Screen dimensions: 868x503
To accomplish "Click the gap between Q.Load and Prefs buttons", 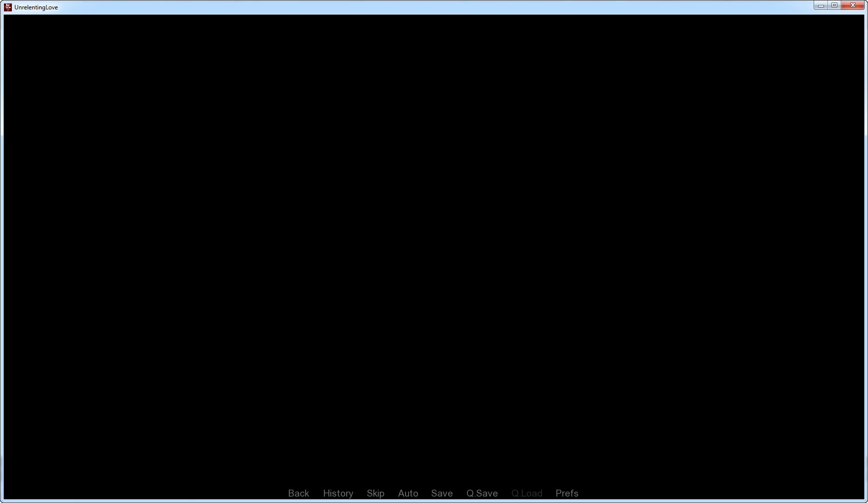I will click(x=549, y=493).
